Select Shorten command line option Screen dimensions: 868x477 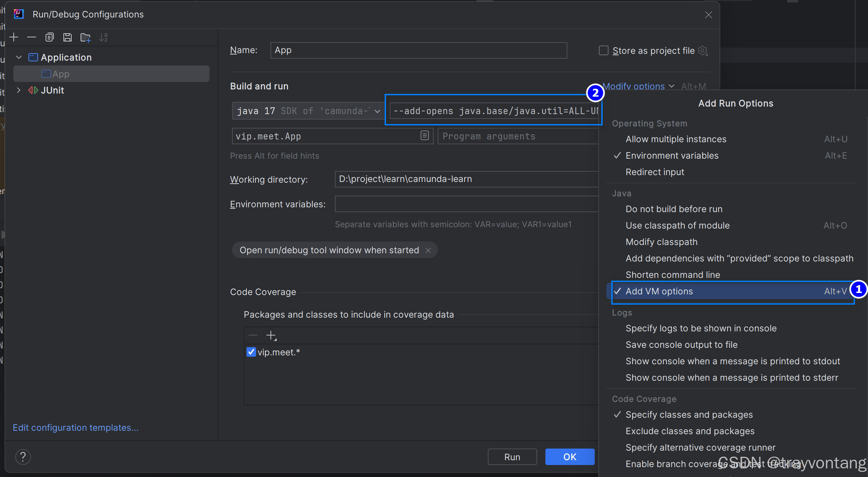[672, 274]
